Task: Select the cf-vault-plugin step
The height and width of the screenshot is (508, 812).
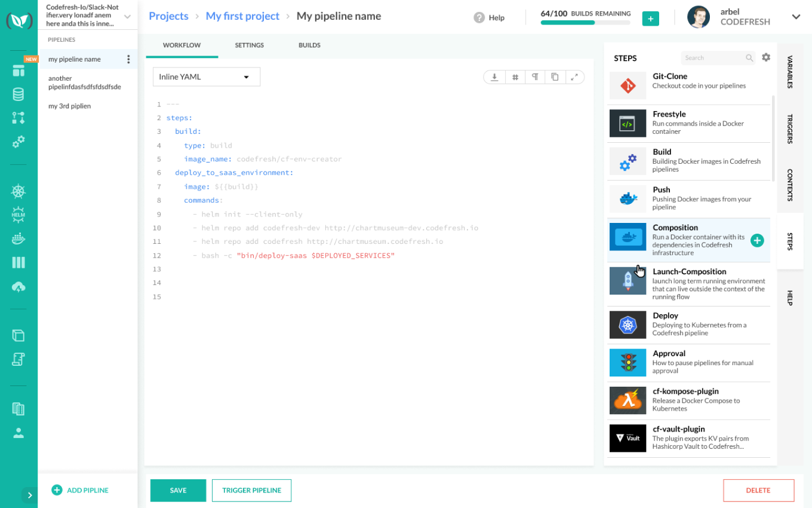Action: (x=690, y=438)
